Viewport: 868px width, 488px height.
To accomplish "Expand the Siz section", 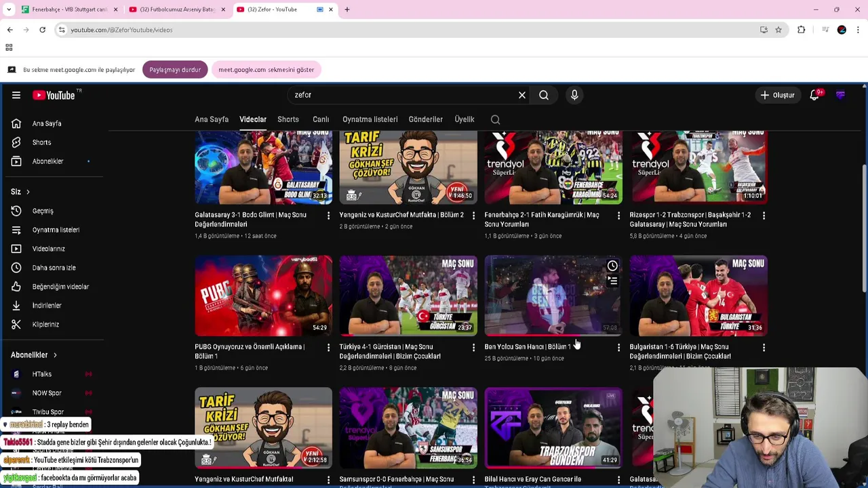I will [x=20, y=192].
